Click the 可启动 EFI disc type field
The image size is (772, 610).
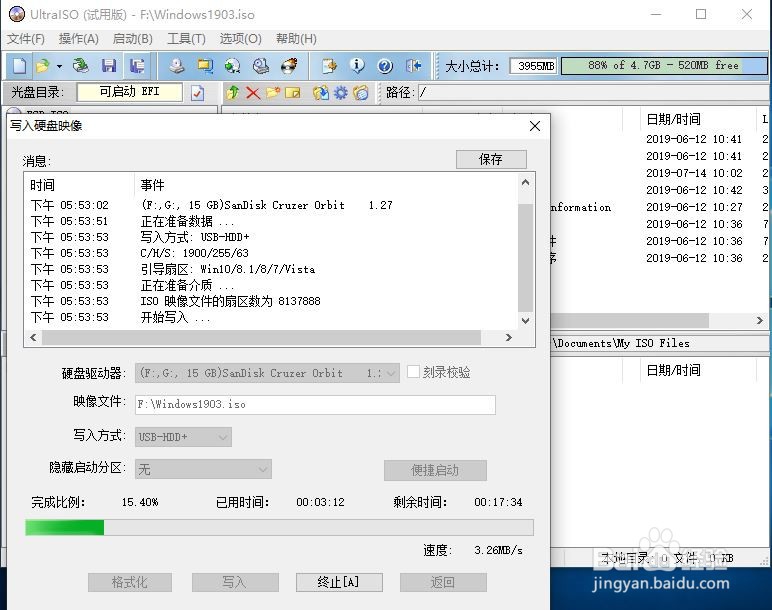coord(129,92)
